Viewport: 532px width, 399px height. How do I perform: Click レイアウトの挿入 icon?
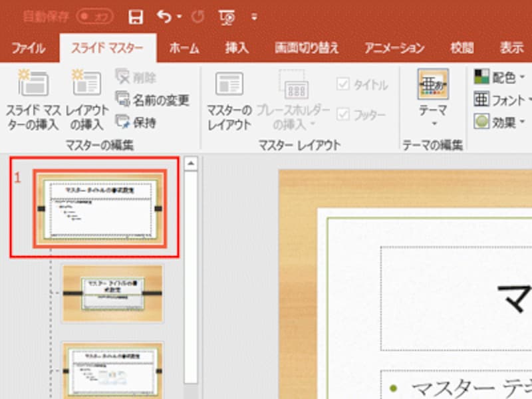[87, 100]
